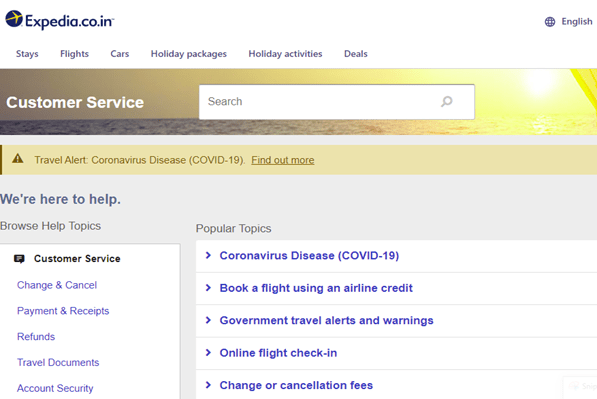This screenshot has height=399, width=597.
Task: Open the Change & Cancel topic
Action: coord(57,285)
